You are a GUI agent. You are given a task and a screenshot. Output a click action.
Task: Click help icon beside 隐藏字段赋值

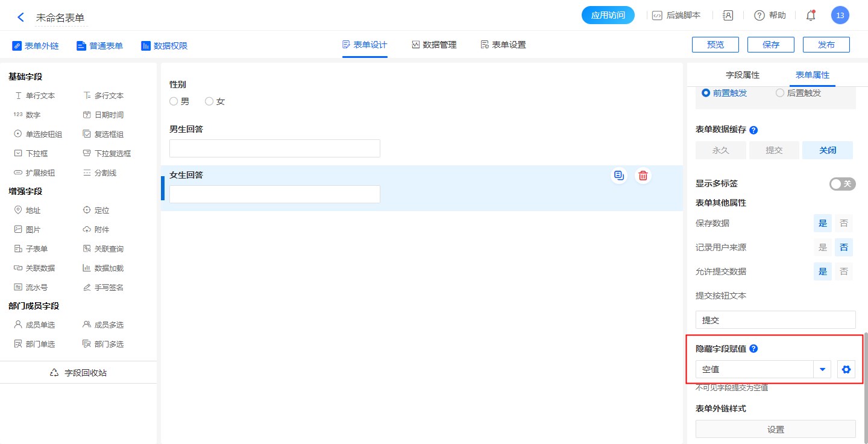point(753,349)
